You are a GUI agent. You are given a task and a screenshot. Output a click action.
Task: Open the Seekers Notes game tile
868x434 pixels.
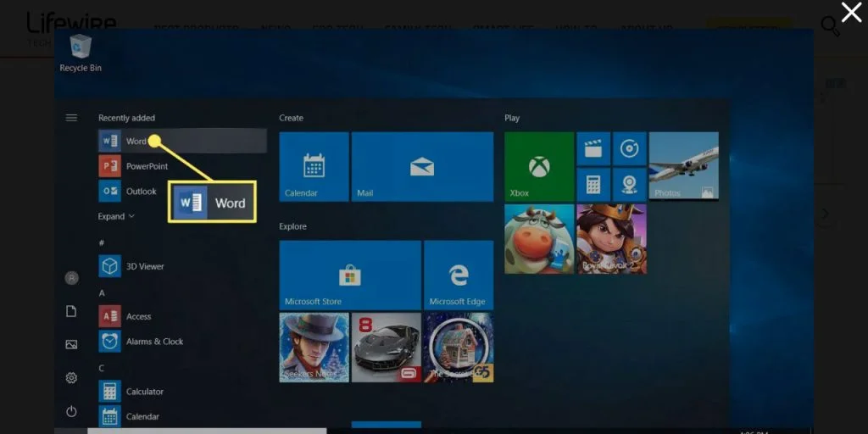pyautogui.click(x=314, y=348)
